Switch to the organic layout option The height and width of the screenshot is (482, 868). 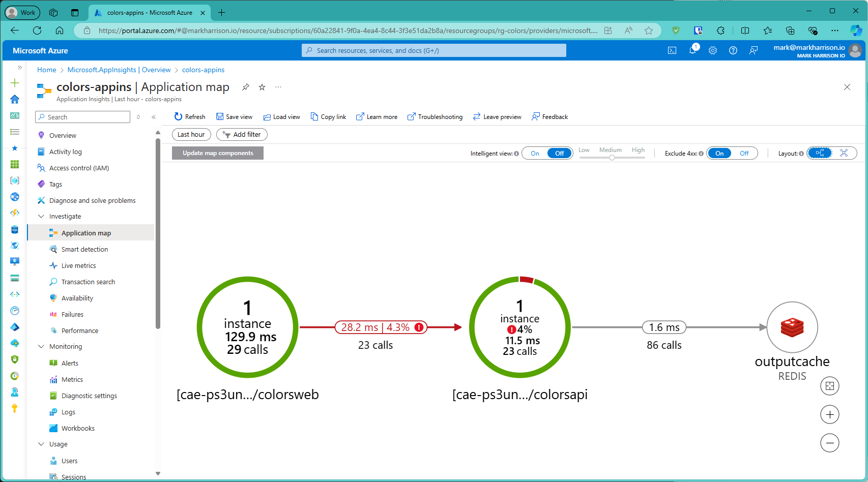pyautogui.click(x=844, y=153)
